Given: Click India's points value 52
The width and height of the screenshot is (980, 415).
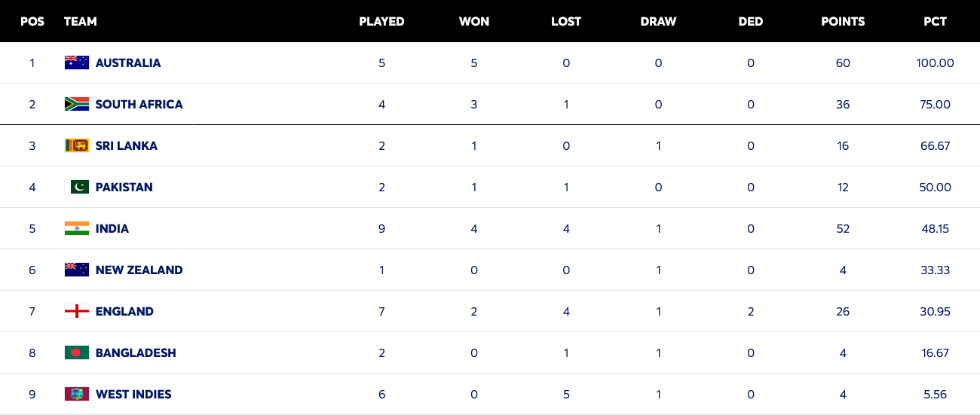Looking at the screenshot, I should coord(842,228).
